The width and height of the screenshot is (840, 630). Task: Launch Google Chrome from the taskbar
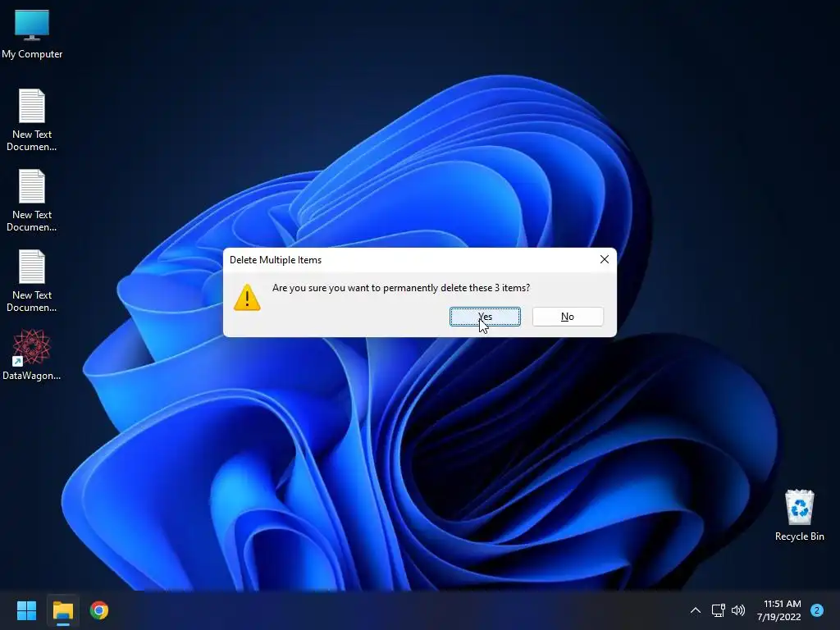pyautogui.click(x=99, y=610)
